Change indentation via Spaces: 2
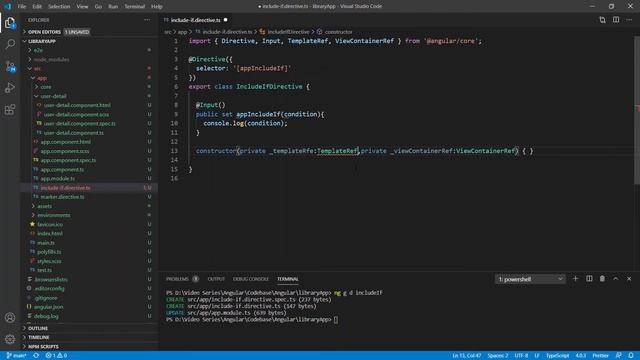 tap(498, 356)
